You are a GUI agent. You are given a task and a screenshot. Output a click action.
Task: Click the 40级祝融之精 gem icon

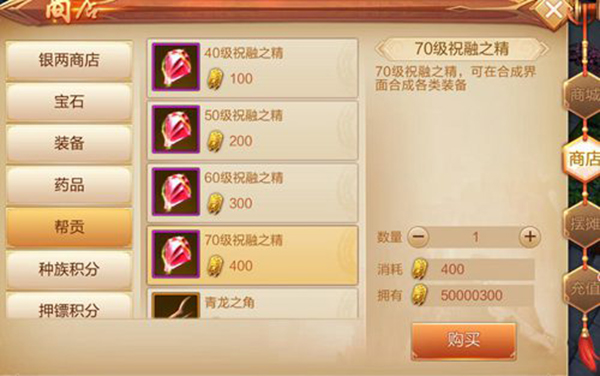pos(176,67)
